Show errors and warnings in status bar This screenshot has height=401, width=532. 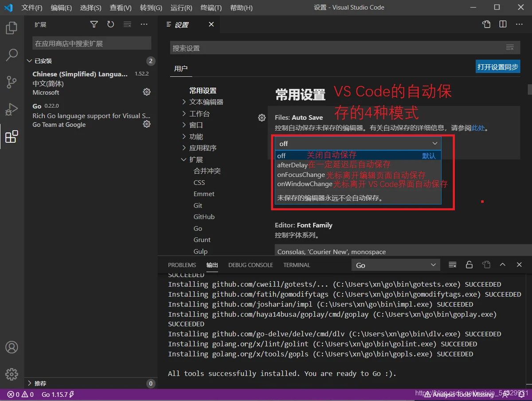pyautogui.click(x=20, y=394)
